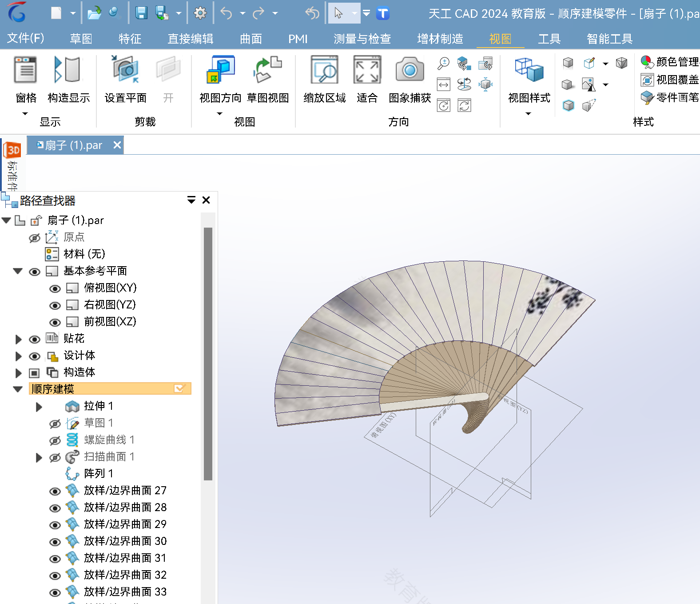The image size is (700, 604).
Task: Click the New document icon
Action: click(56, 13)
